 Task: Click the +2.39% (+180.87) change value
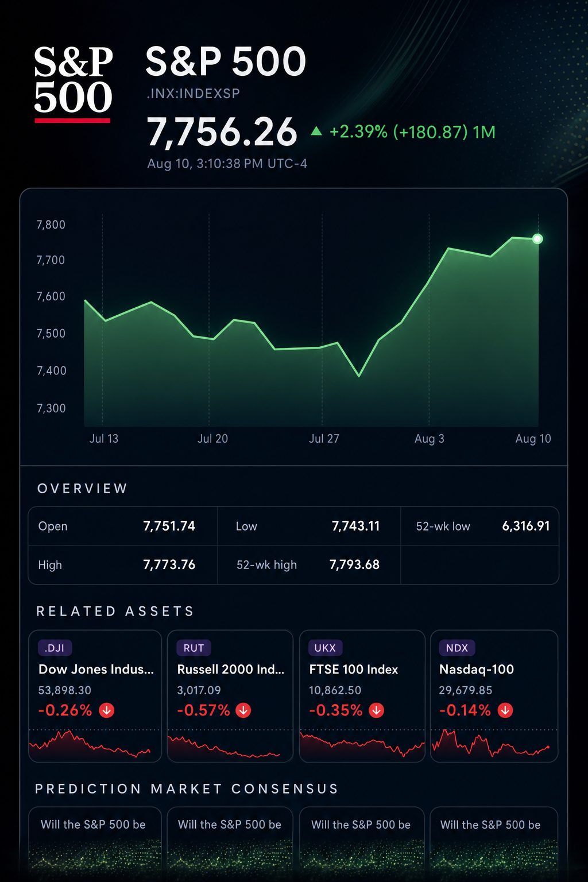coord(399,132)
